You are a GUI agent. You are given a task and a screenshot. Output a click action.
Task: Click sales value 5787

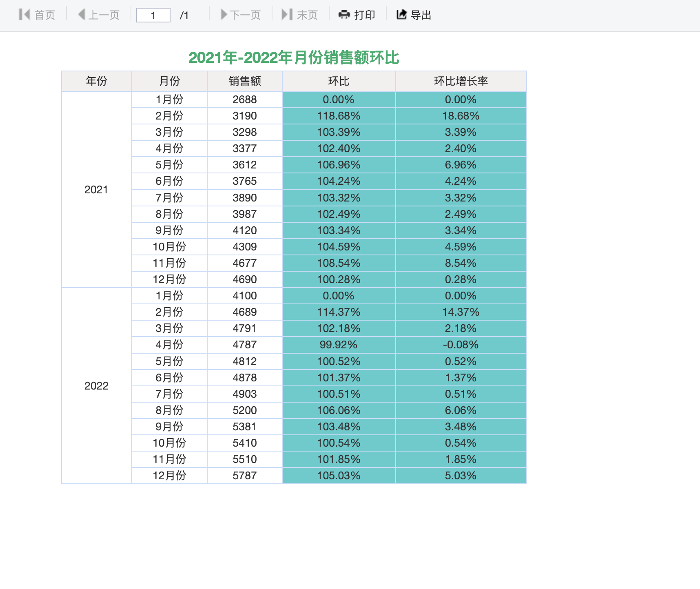click(245, 476)
